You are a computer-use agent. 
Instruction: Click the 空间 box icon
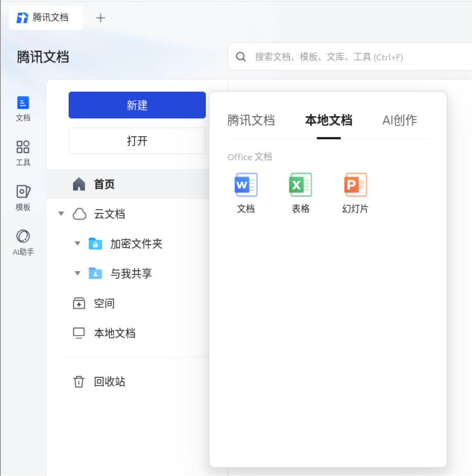pyautogui.click(x=79, y=303)
